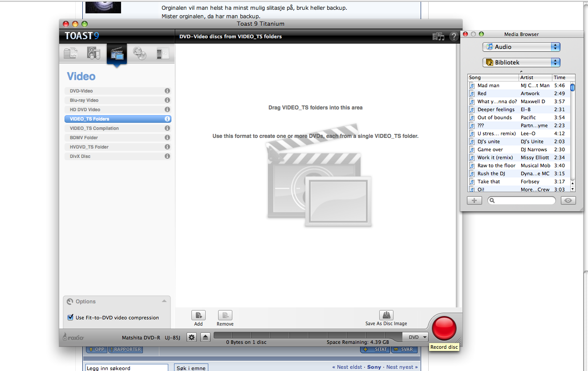Image resolution: width=588 pixels, height=371 pixels.
Task: Select the song Work it (remix)
Action: click(519, 157)
